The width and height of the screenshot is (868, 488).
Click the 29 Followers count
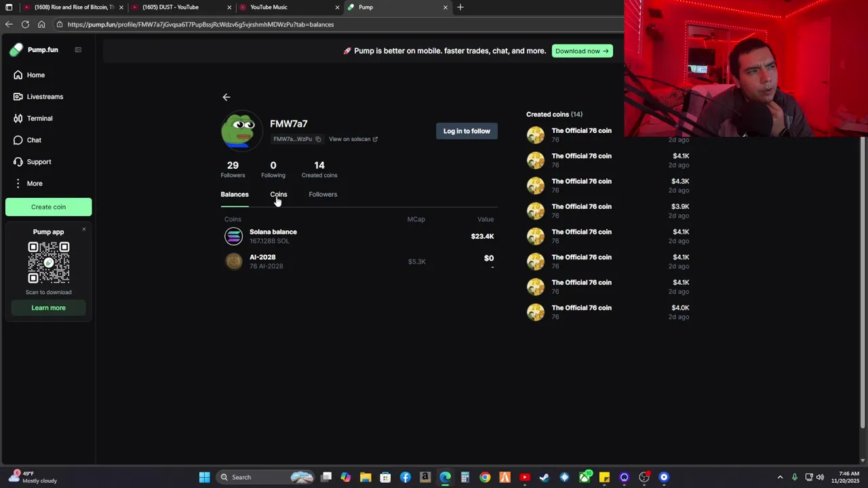(x=233, y=169)
